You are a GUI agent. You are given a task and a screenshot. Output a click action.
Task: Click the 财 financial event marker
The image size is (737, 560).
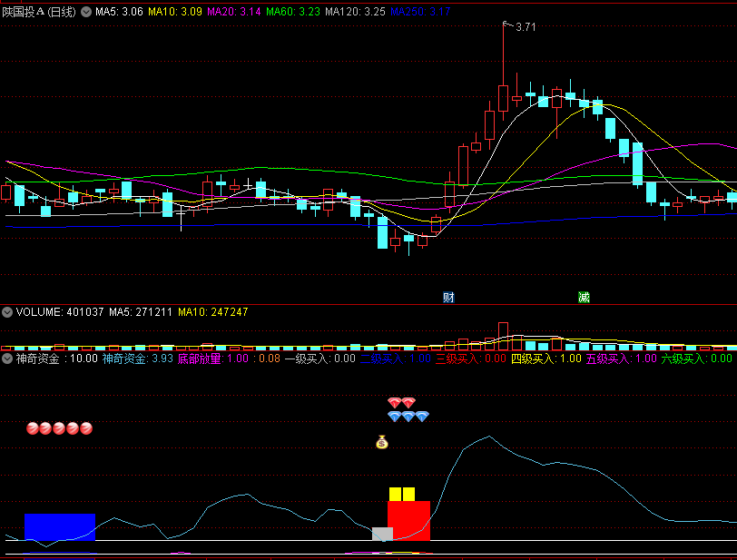pos(448,297)
